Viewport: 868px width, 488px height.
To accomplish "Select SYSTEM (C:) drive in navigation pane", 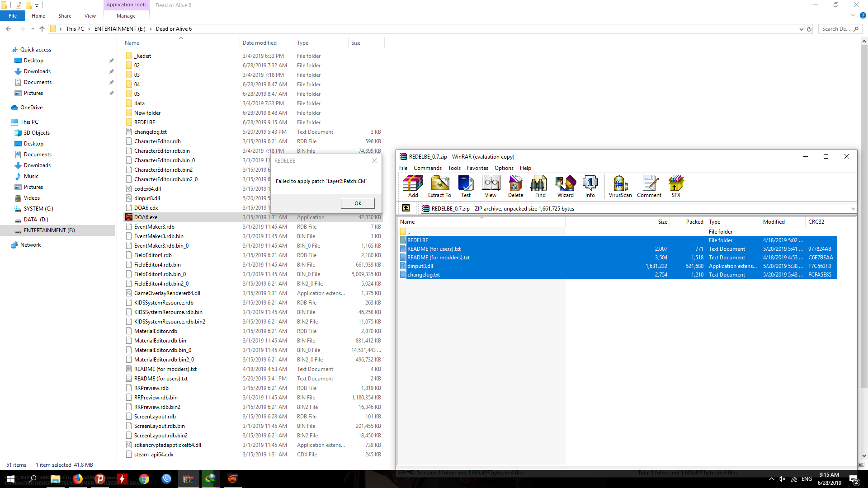I will pos(38,209).
